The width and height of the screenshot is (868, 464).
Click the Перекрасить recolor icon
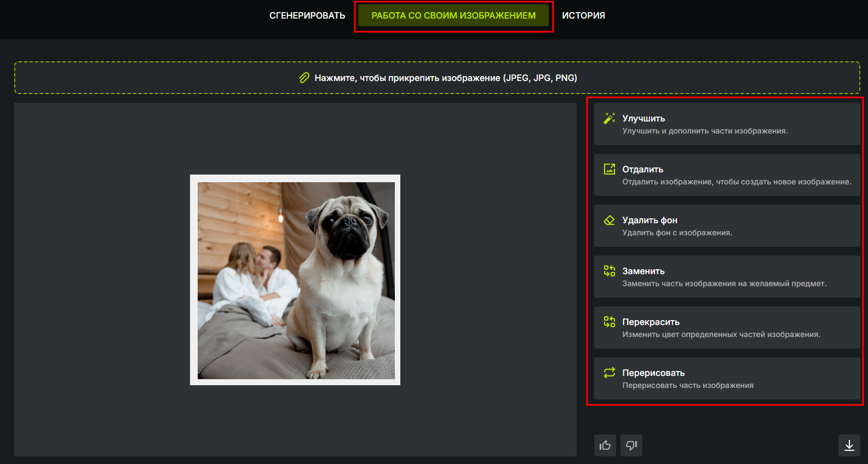pyautogui.click(x=609, y=322)
